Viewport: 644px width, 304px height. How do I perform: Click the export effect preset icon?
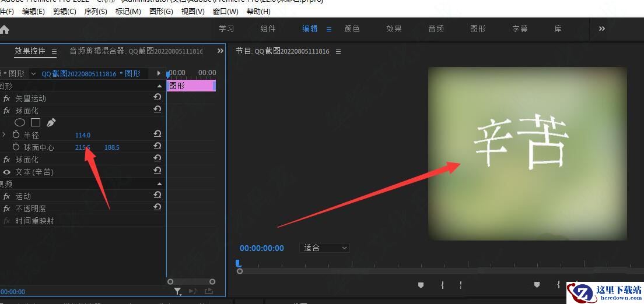tap(209, 291)
